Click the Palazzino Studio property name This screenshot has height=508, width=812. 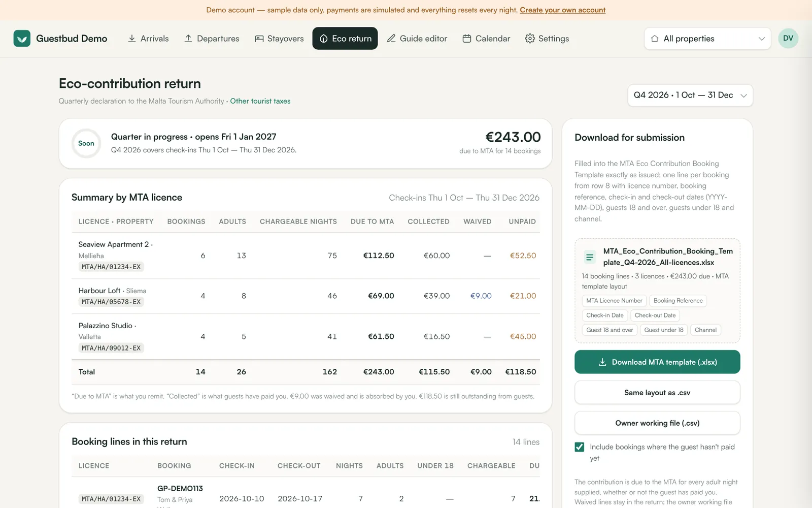[106, 326]
